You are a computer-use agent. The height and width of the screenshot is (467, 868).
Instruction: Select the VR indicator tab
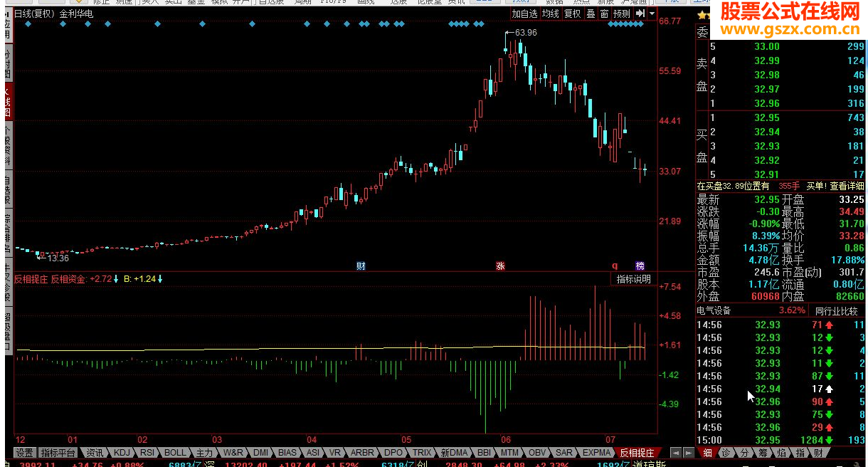click(x=334, y=453)
